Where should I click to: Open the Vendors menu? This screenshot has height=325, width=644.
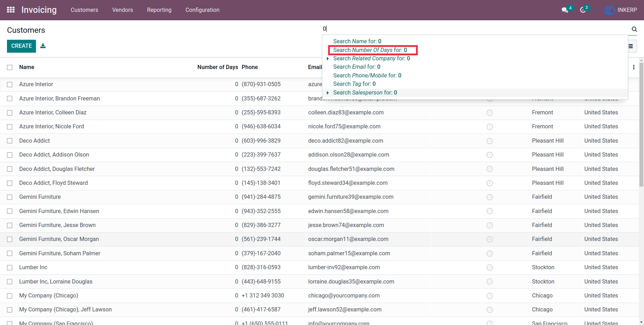point(122,10)
